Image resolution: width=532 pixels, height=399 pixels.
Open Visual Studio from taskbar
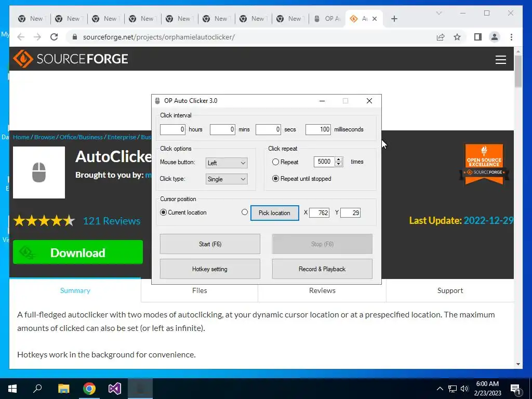tap(115, 389)
